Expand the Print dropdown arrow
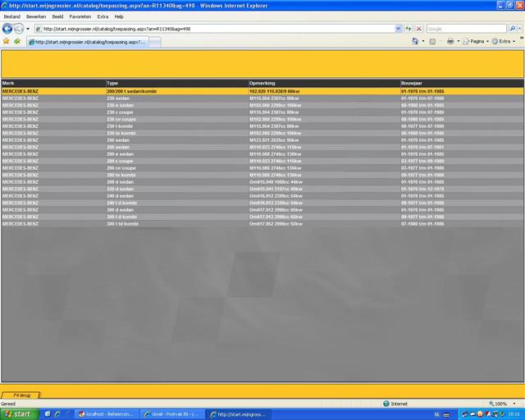Image resolution: width=525 pixels, height=420 pixels. [458, 41]
